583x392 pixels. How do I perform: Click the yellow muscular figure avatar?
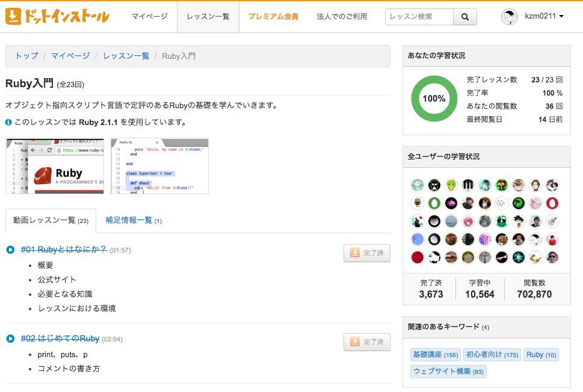pos(535,257)
